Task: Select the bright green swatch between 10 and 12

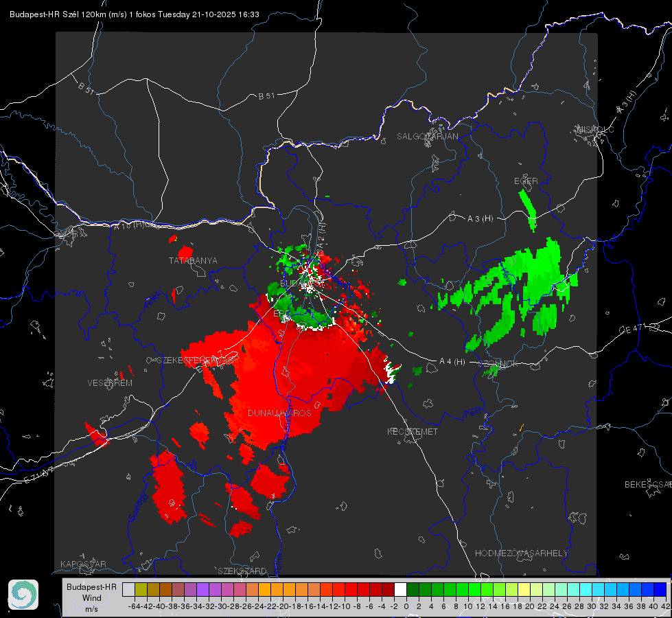Action: click(474, 589)
